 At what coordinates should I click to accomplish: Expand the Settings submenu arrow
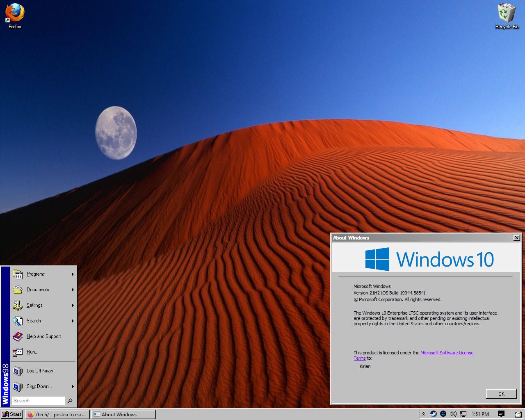tap(73, 305)
